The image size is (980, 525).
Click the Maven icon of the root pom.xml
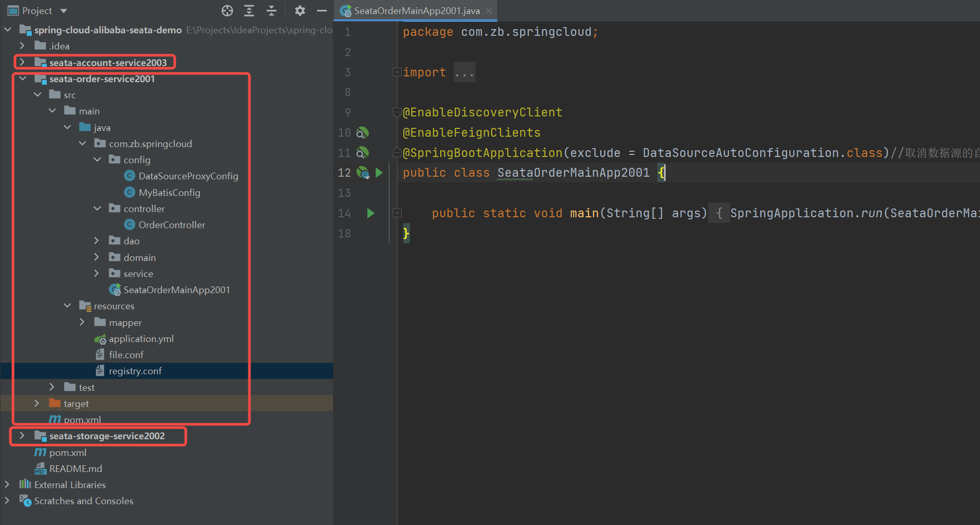click(40, 452)
